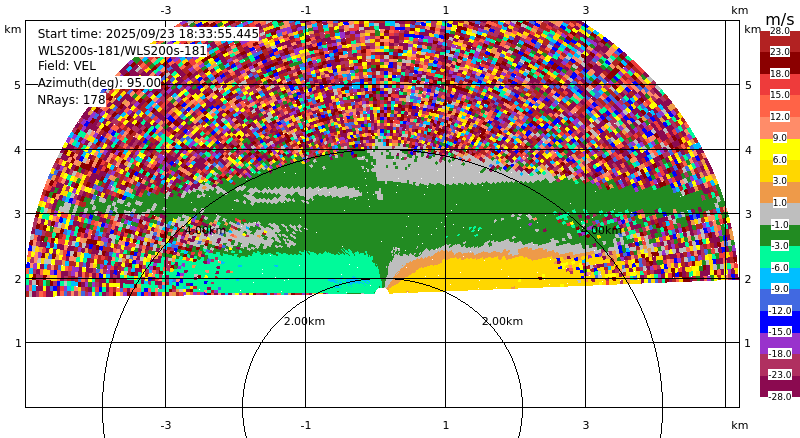Select the -12.0 color bar tick label
The width and height of the screenshot is (800, 438).
[780, 310]
